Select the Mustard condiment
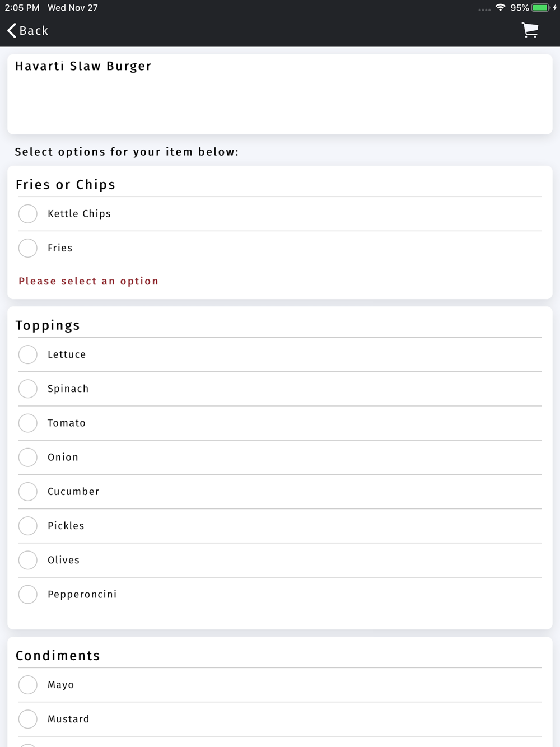Image resolution: width=560 pixels, height=747 pixels. pyautogui.click(x=28, y=719)
